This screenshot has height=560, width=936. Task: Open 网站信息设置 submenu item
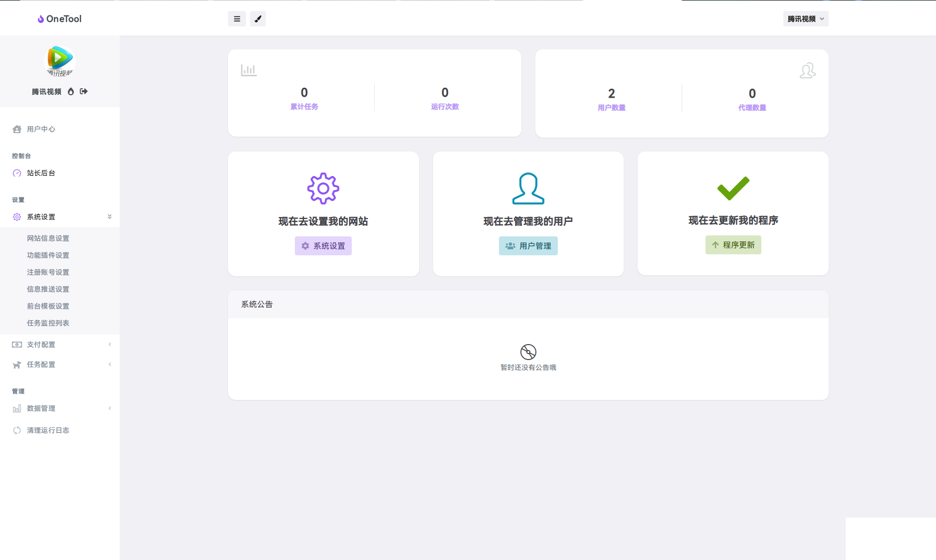coord(48,238)
